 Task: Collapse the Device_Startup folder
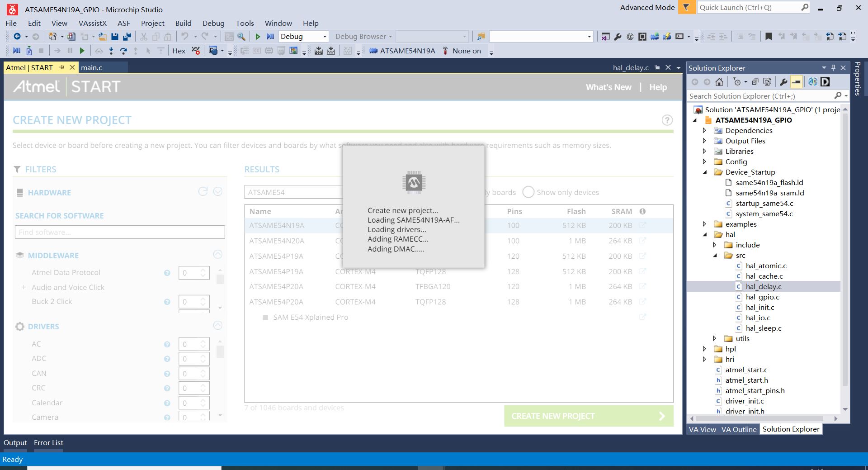tap(705, 172)
